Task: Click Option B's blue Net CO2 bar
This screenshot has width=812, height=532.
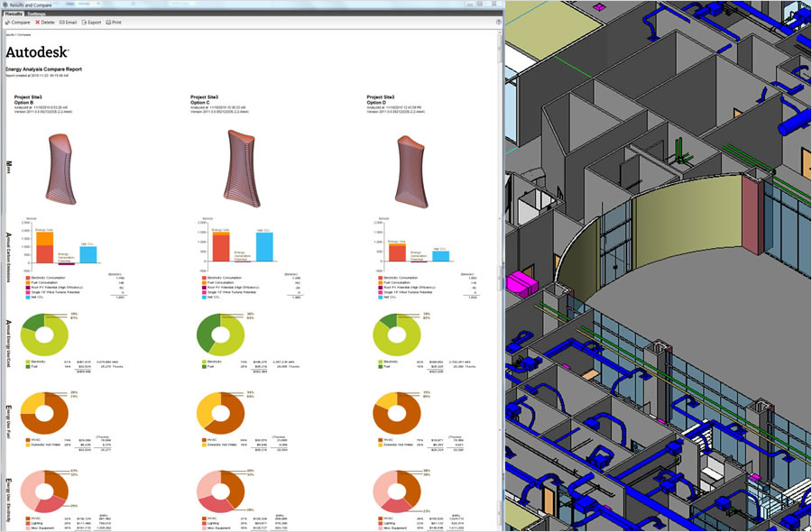Action: point(88,254)
